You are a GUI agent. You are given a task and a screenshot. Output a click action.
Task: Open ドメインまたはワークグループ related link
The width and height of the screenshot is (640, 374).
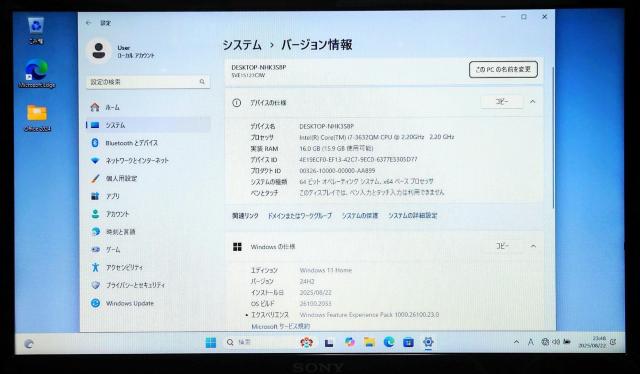tap(300, 216)
